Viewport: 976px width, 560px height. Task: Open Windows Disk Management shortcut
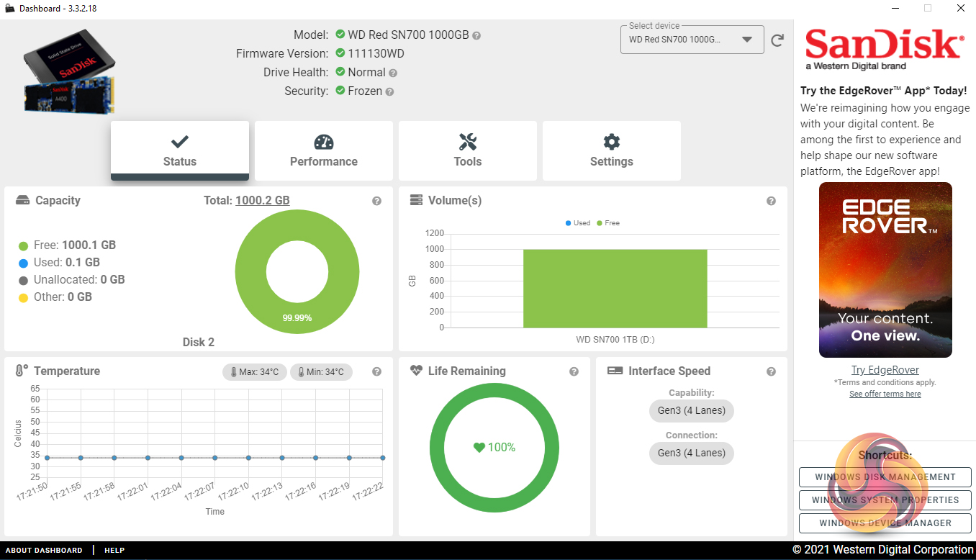click(x=885, y=477)
